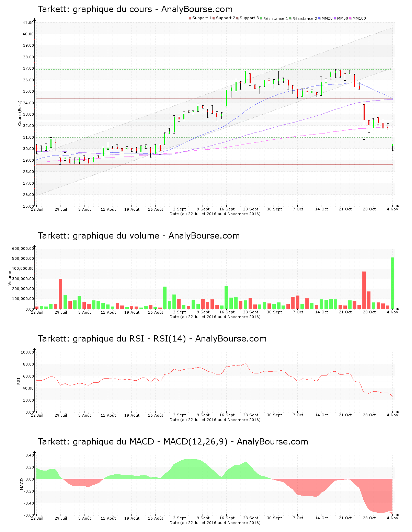Click the date range caption under the MACD chart
The image size is (412, 532).
[215, 523]
